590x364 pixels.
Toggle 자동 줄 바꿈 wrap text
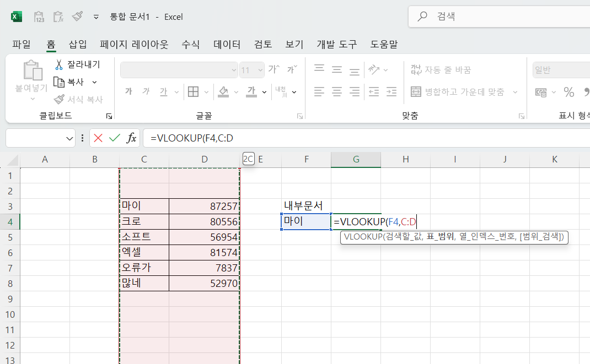[441, 70]
